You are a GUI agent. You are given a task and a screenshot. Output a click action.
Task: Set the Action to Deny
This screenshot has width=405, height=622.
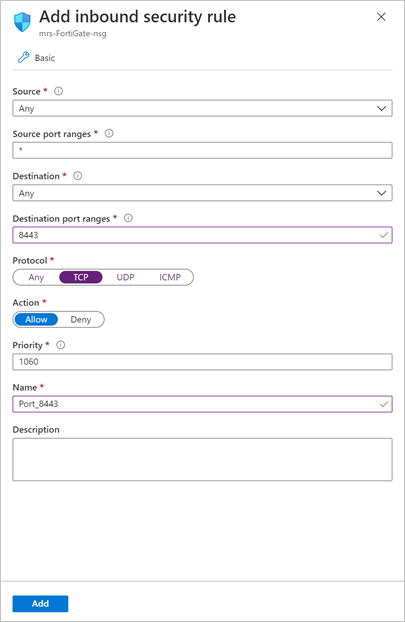coord(81,319)
